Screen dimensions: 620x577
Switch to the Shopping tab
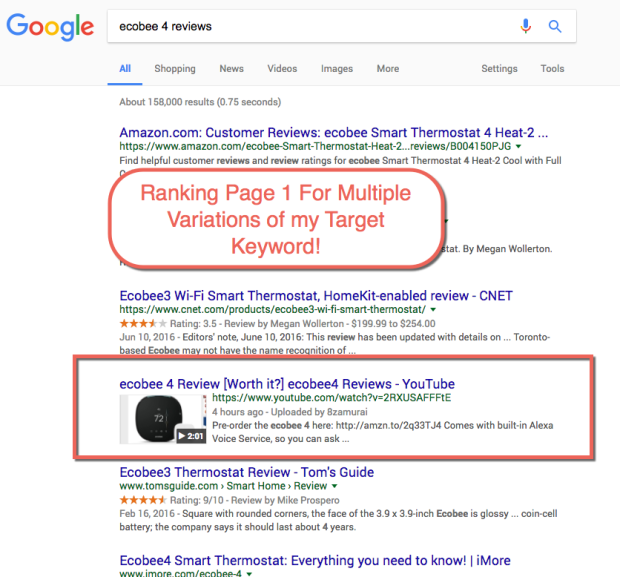click(175, 68)
